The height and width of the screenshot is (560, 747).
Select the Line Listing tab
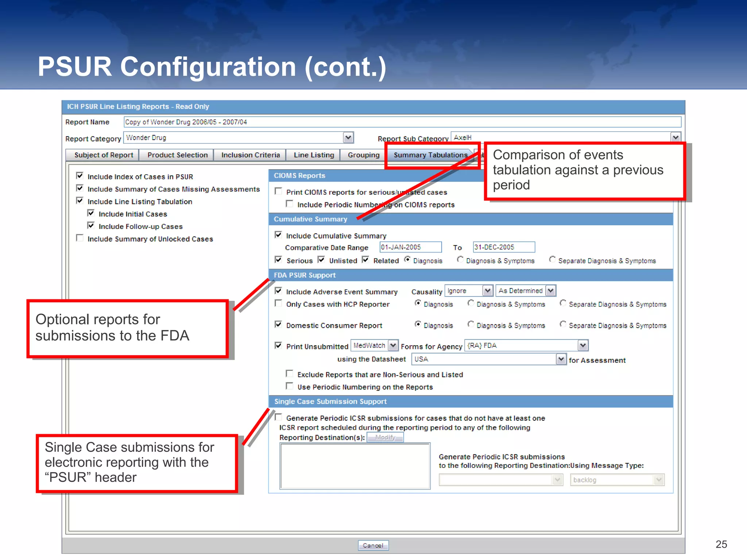[314, 155]
